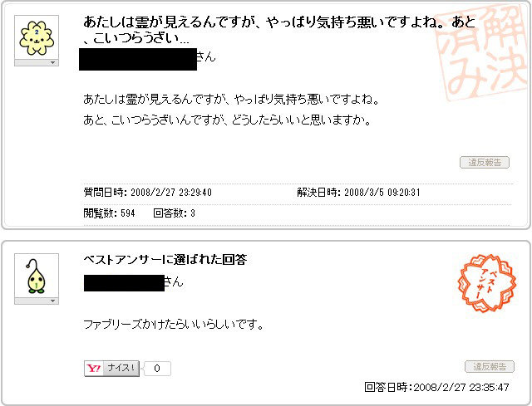Click the ナイス count box showing 0
This screenshot has height=406, width=532.
157,369
